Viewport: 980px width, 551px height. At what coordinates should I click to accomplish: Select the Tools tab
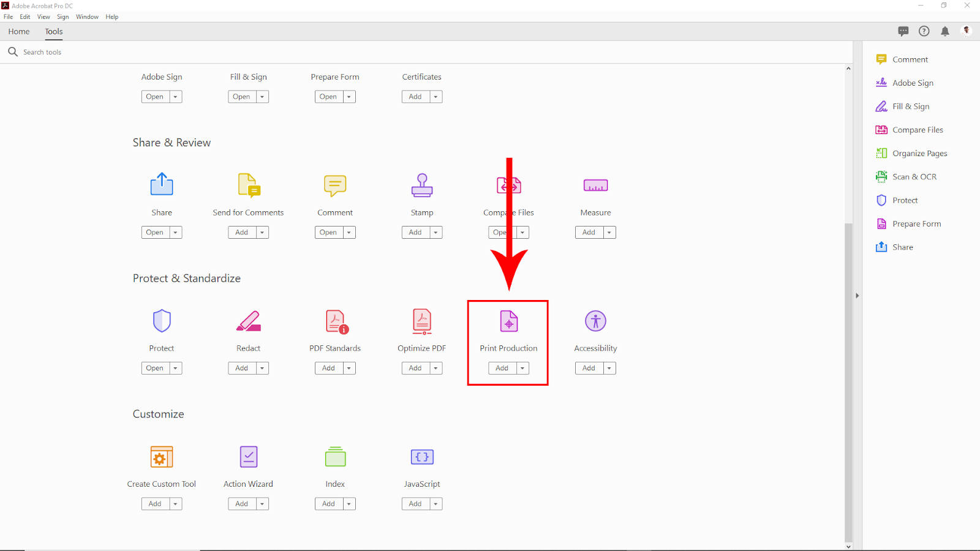pos(54,31)
